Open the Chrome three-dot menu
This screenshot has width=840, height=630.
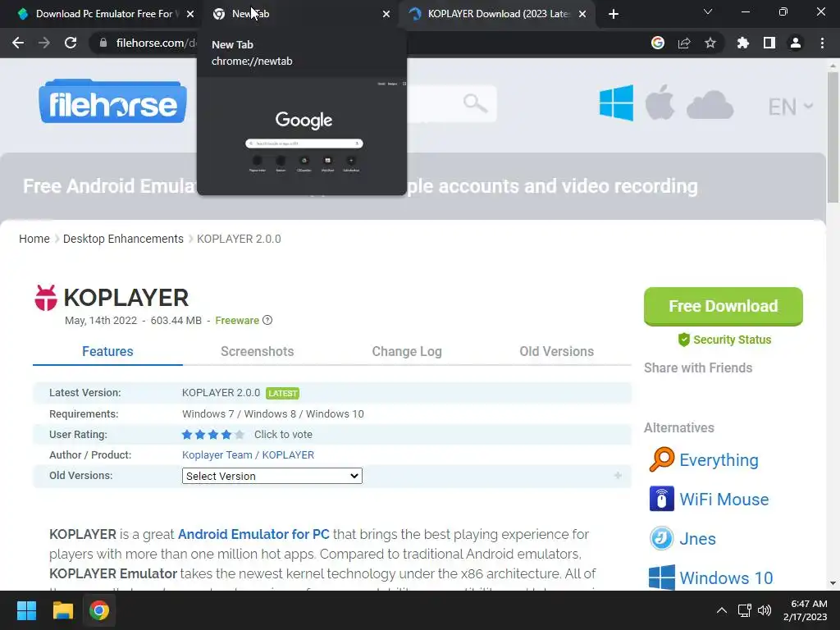click(x=822, y=43)
